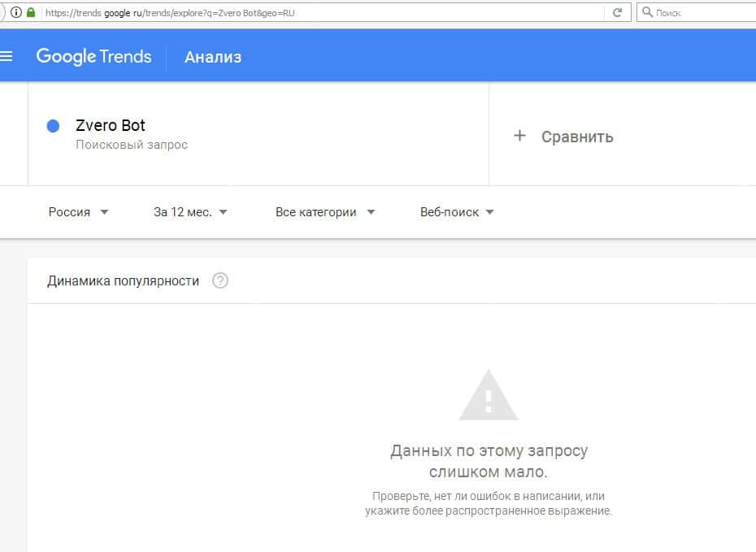The height and width of the screenshot is (552, 756).
Task: Select the Анализ header tab
Action: coord(213,58)
